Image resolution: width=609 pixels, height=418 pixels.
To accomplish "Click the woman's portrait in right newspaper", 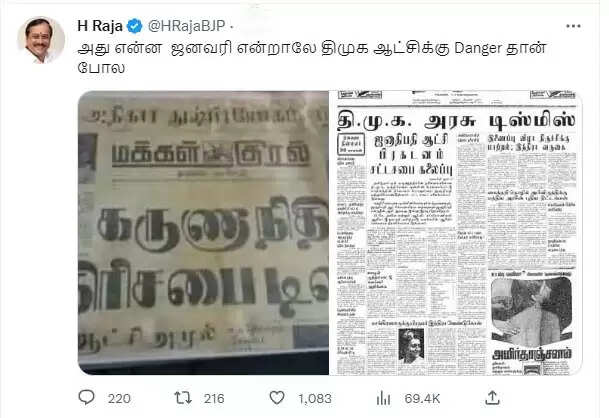I will click(x=411, y=346).
